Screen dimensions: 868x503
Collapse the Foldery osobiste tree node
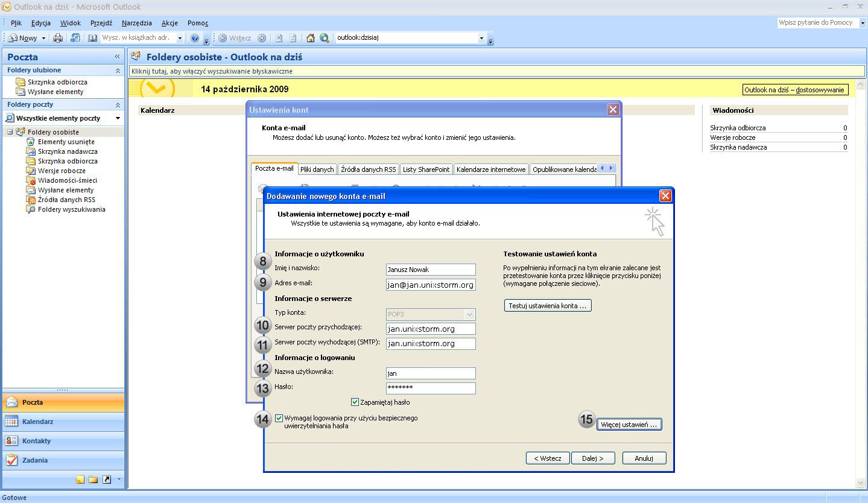pos(10,132)
